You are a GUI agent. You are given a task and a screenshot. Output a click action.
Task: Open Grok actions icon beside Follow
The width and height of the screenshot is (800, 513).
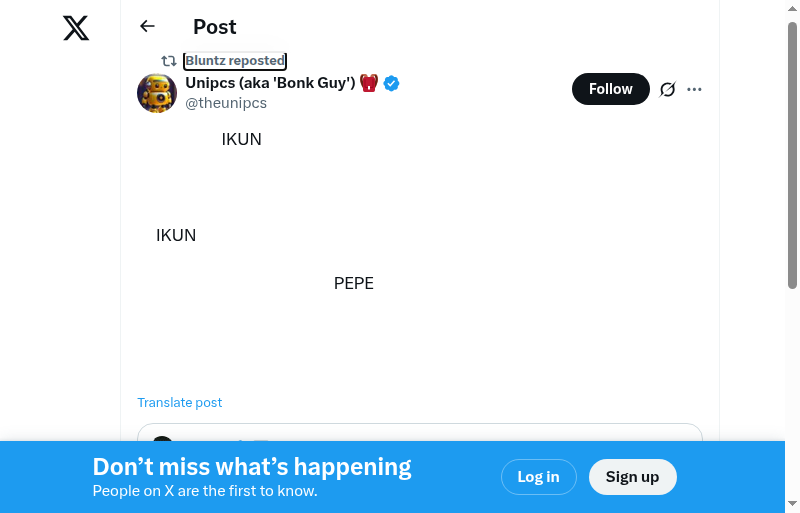click(x=668, y=89)
